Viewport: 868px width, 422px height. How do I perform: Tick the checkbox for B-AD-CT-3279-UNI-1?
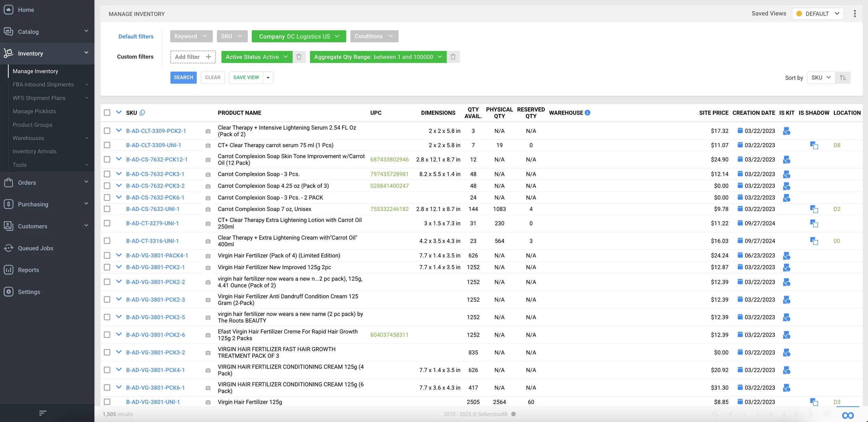(x=107, y=223)
